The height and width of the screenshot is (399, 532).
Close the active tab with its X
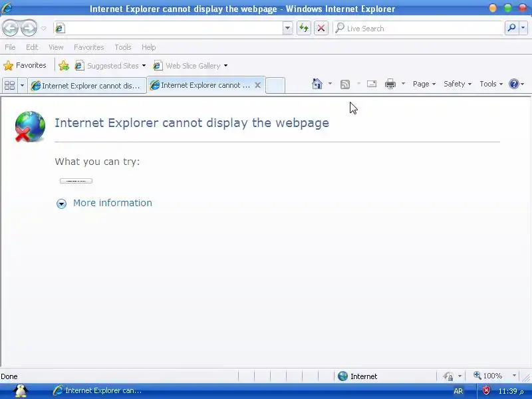tap(257, 85)
